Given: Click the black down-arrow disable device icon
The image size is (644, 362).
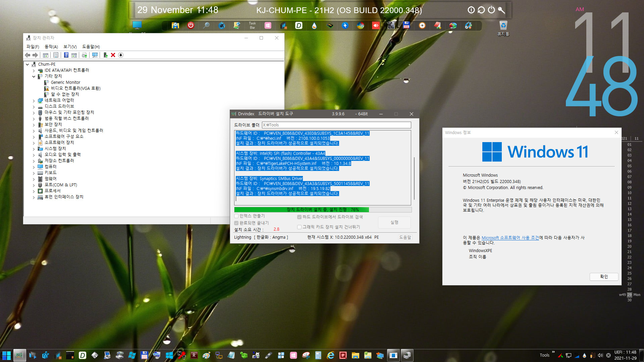Looking at the screenshot, I should point(121,55).
